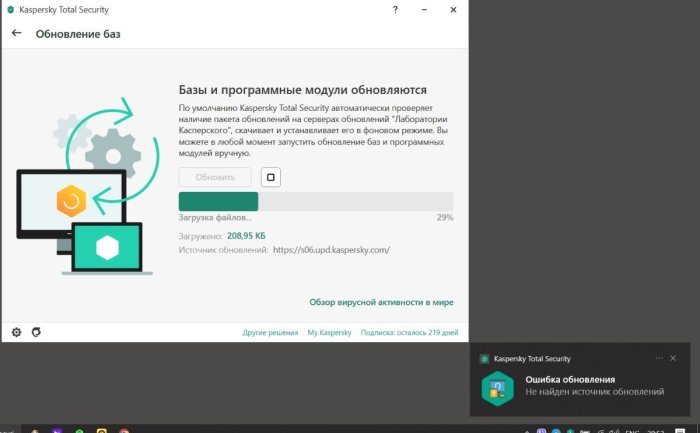
Task: Open Обзор вирусной активности в мире link
Action: [381, 302]
